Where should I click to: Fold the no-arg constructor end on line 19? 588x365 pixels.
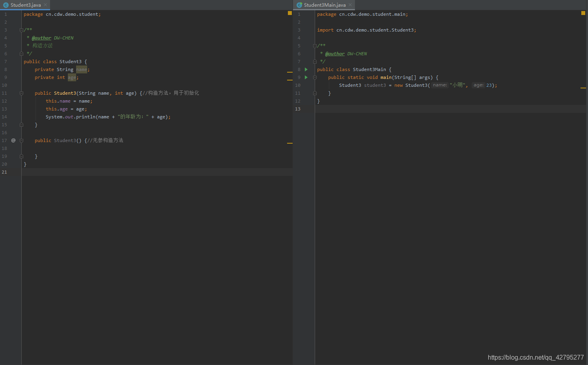pos(21,156)
